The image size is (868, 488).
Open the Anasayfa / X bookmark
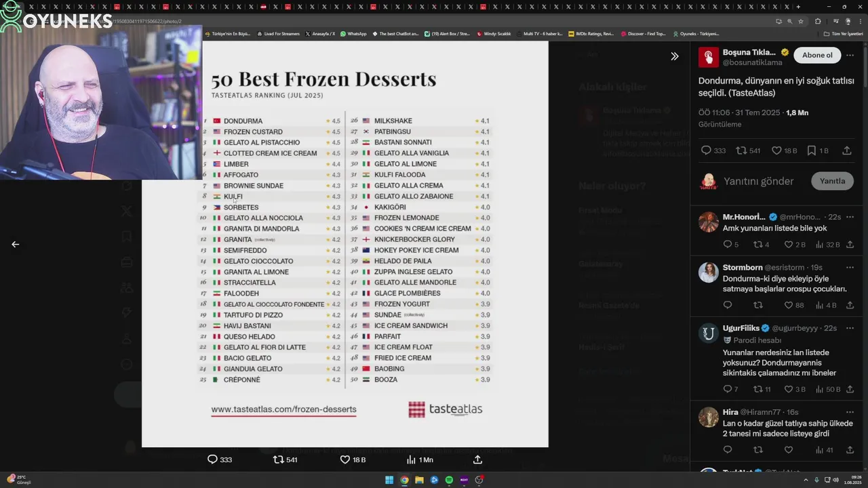click(320, 33)
